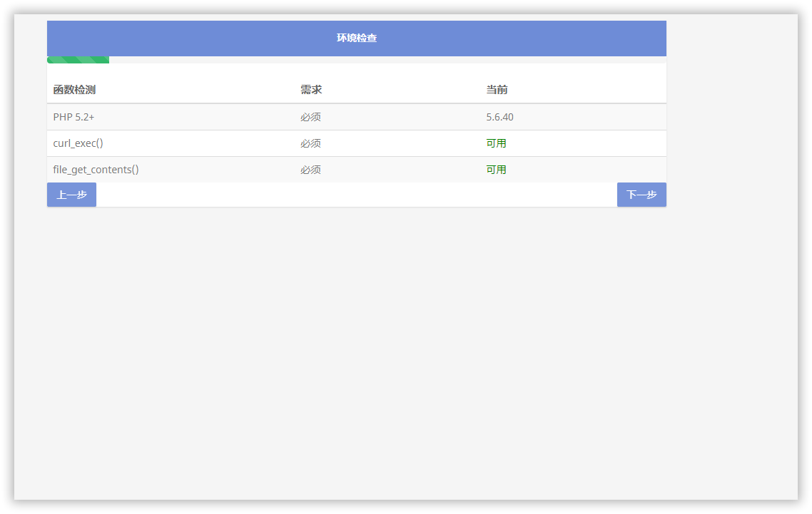Click the 上一步 button

[71, 195]
